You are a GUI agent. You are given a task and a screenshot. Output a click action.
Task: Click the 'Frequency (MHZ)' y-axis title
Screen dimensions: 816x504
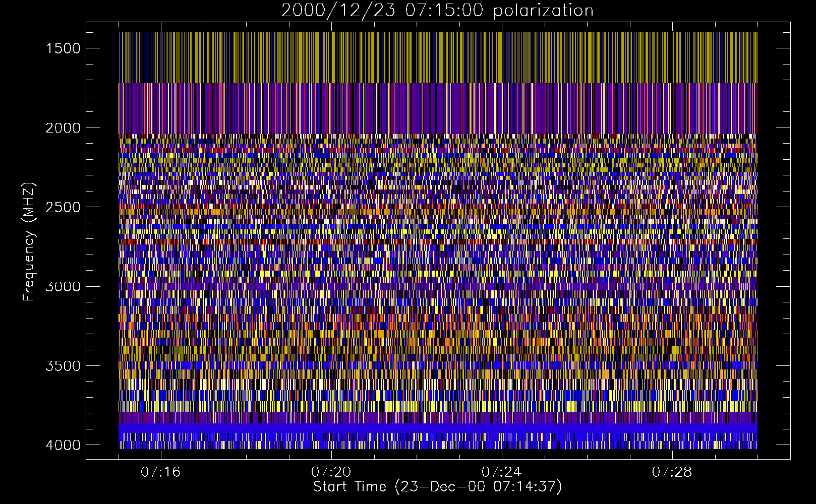29,242
